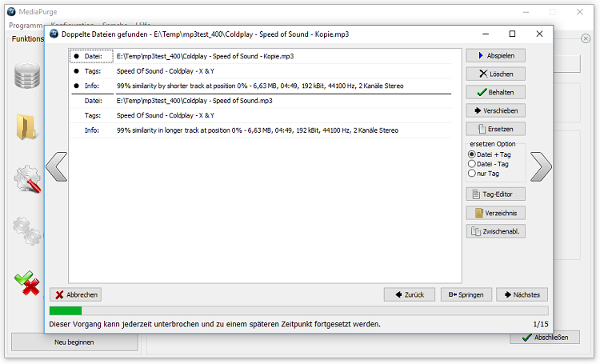Open the Verzeichnis folder button
The height and width of the screenshot is (364, 600).
tap(495, 213)
